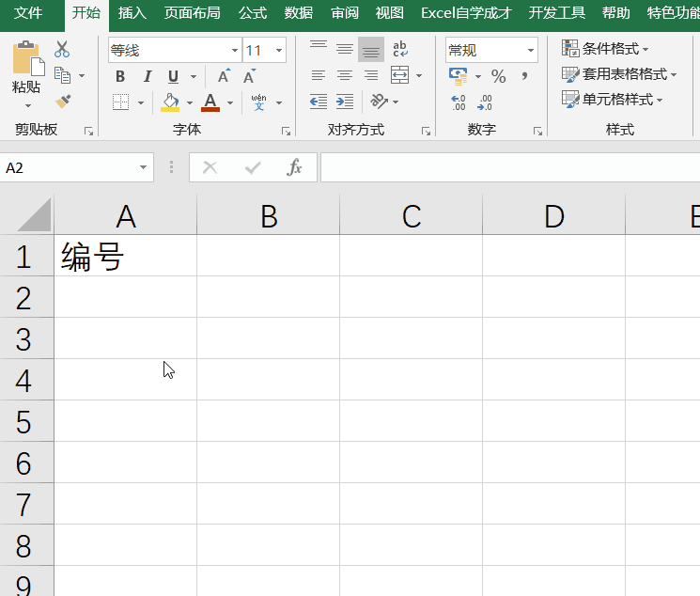Toggle wrap text icon
The image size is (700, 596).
coord(400,49)
